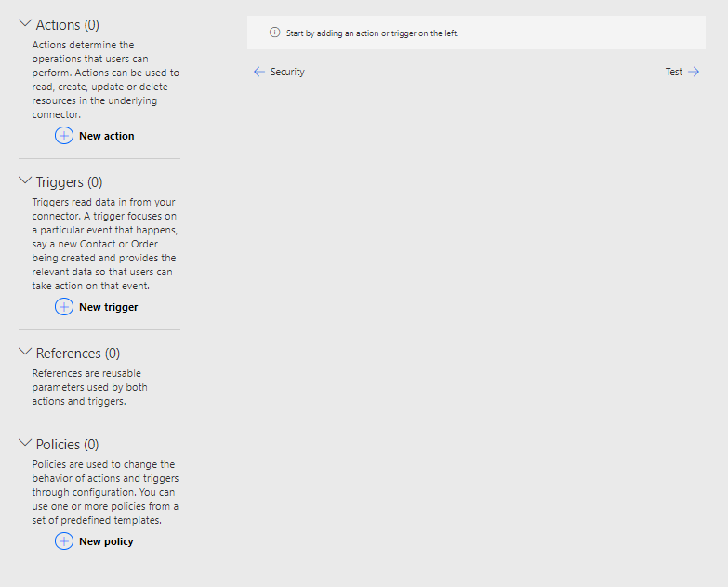The image size is (728, 587).
Task: Collapse the Triggers section chevron
Action: click(25, 181)
